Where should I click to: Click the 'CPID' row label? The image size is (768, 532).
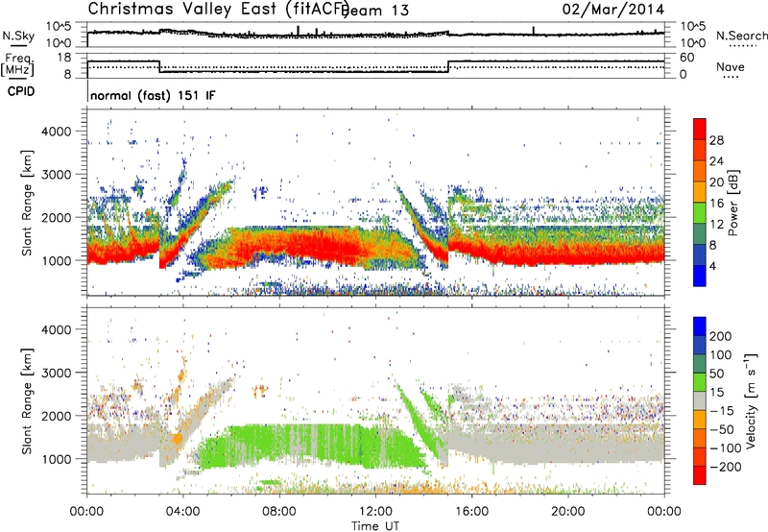[x=21, y=91]
